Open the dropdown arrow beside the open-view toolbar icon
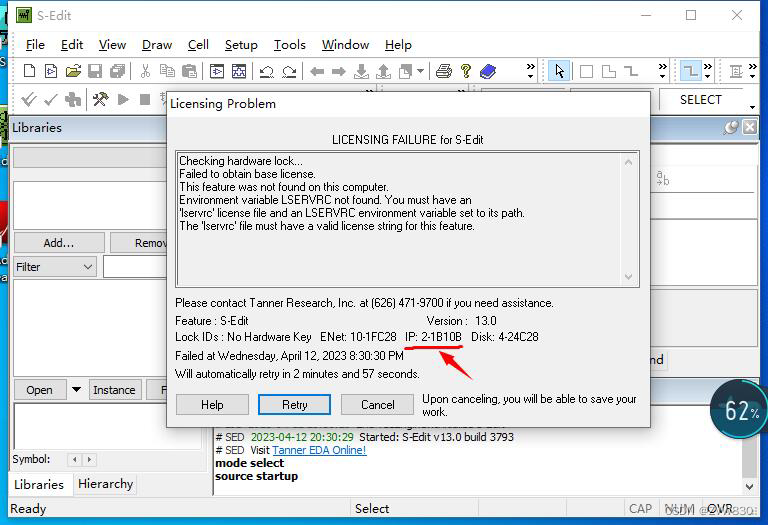The height and width of the screenshot is (525, 768). coord(420,72)
